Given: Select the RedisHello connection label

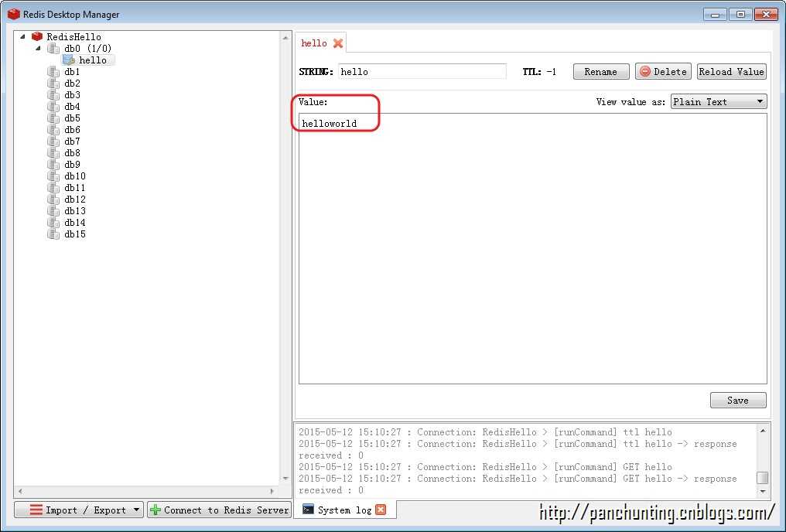Looking at the screenshot, I should tap(73, 36).
